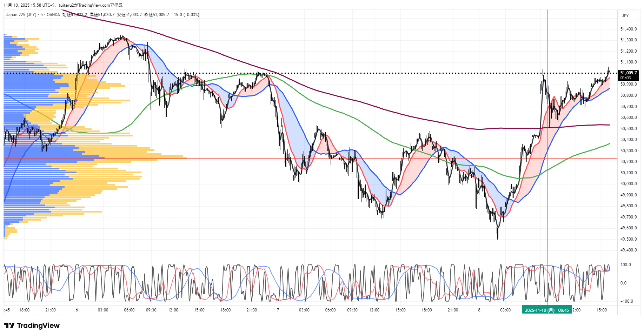Image resolution: width=644 pixels, height=336 pixels.
Task: Select the day 7 marker on time axis
Action: coord(278,310)
